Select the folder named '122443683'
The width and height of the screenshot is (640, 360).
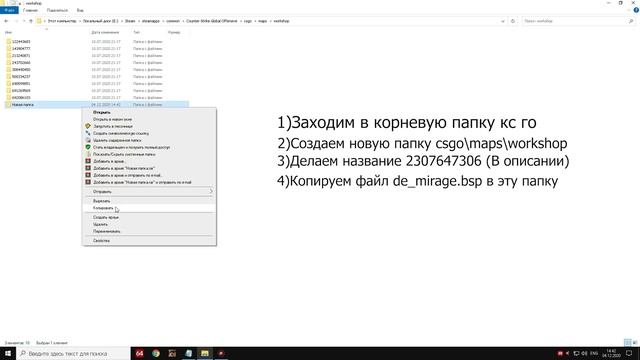coord(21,42)
